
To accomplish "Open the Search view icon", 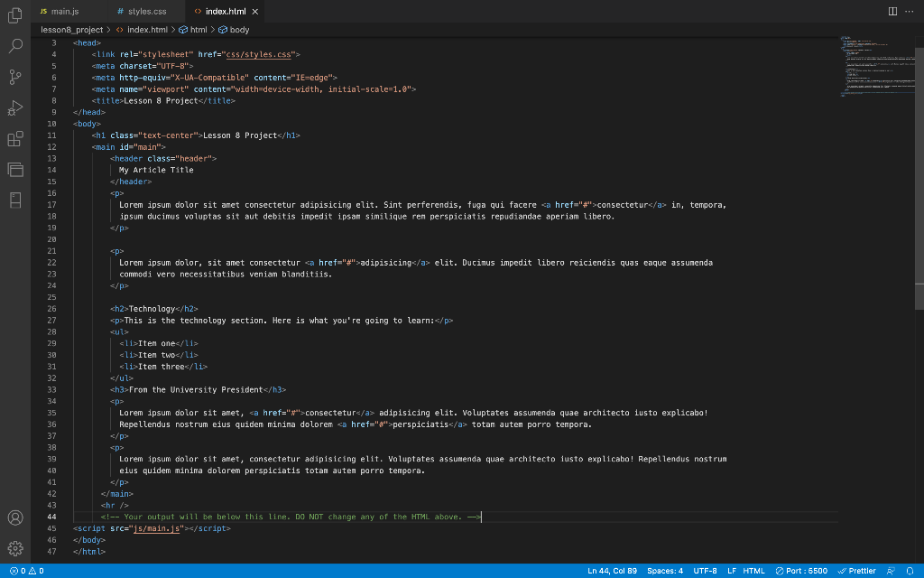I will pyautogui.click(x=15, y=45).
